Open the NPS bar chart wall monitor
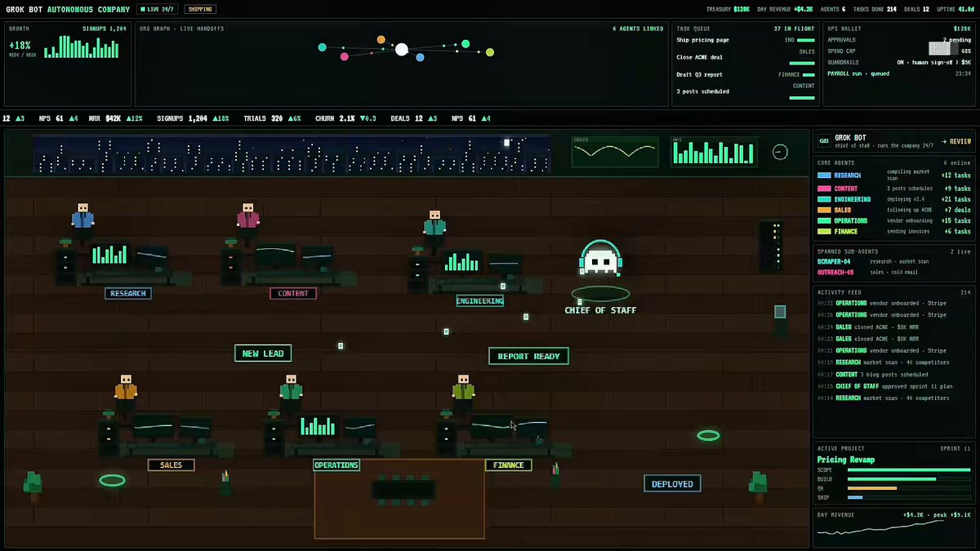The image size is (980, 551). [x=714, y=152]
